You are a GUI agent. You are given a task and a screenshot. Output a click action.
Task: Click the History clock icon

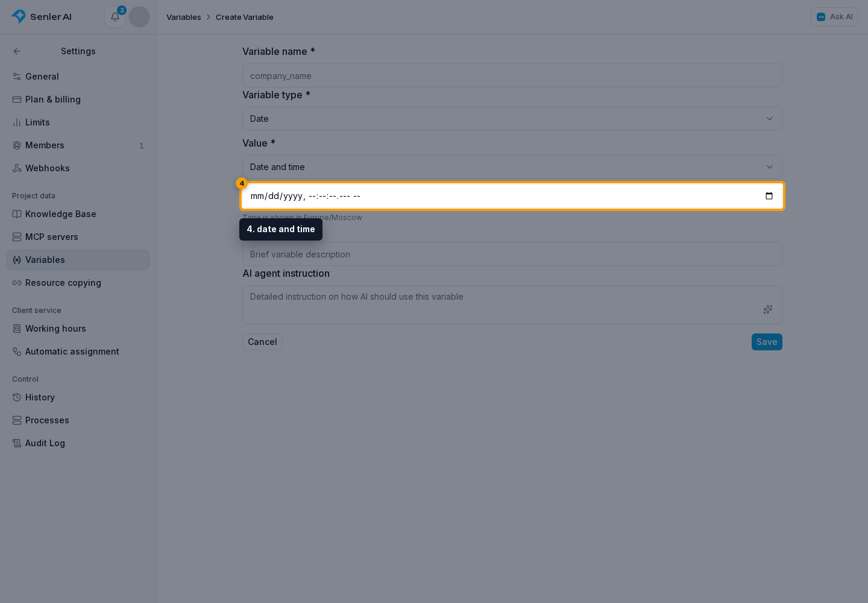click(x=17, y=397)
